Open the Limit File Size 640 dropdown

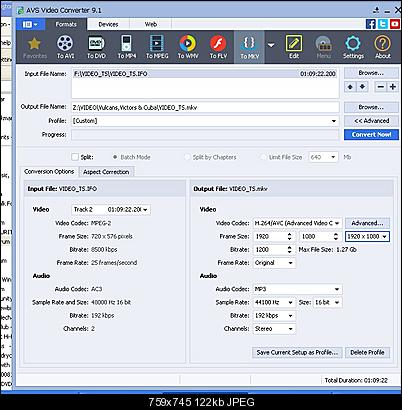(323, 157)
